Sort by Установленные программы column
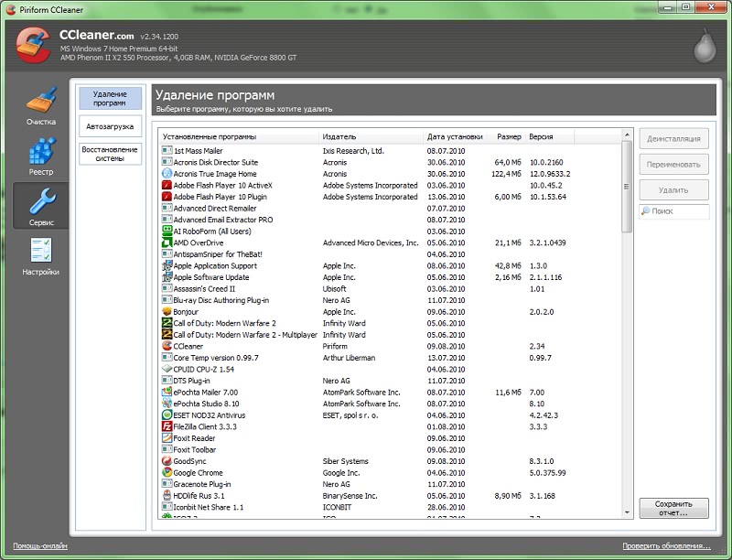The width and height of the screenshot is (732, 560). (239, 136)
